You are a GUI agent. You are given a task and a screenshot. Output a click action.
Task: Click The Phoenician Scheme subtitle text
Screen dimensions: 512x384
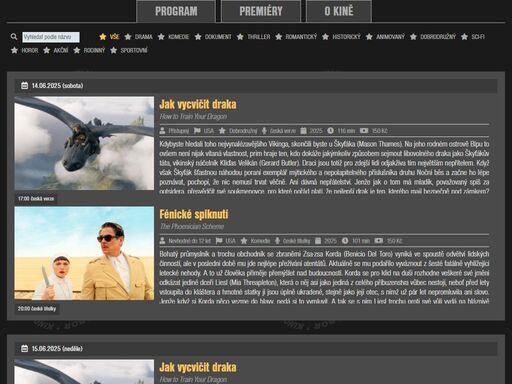pyautogui.click(x=192, y=227)
